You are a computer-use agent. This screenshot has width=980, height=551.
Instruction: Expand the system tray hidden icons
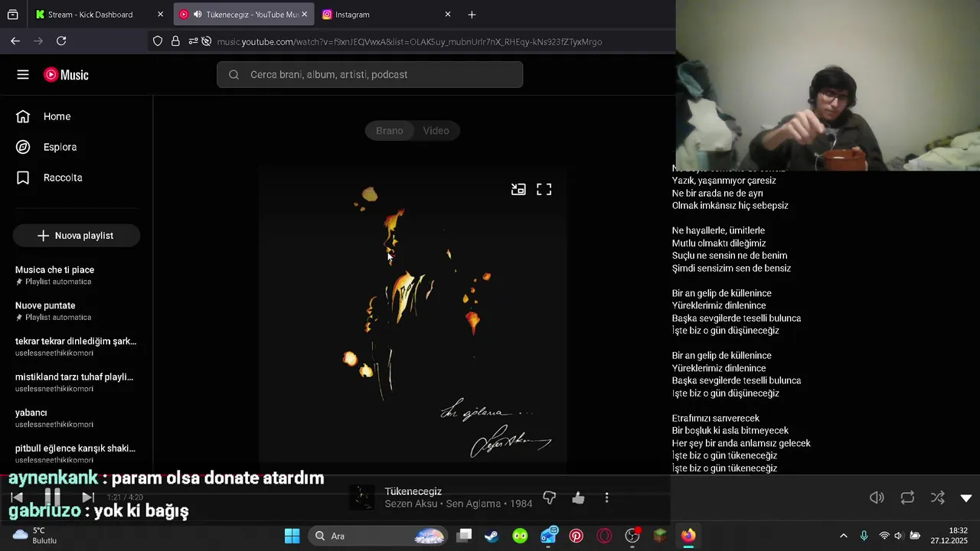tap(843, 536)
